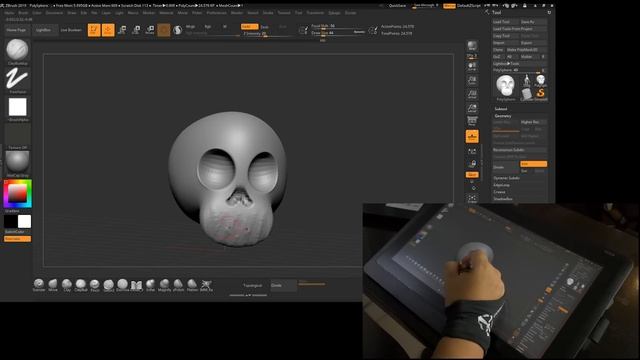Click the Draw Size slider

[x=338, y=33]
